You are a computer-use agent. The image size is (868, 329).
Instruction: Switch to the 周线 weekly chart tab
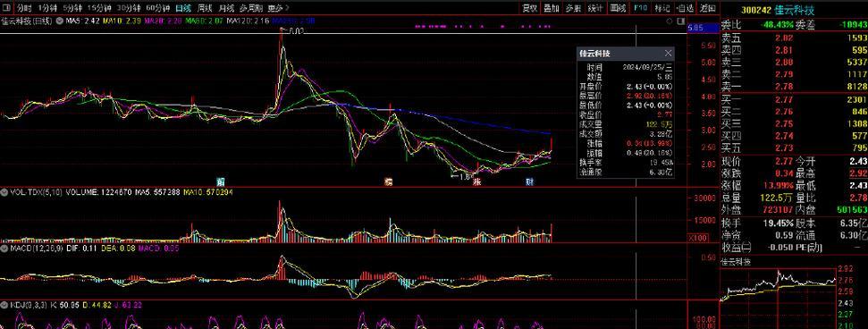(x=205, y=8)
